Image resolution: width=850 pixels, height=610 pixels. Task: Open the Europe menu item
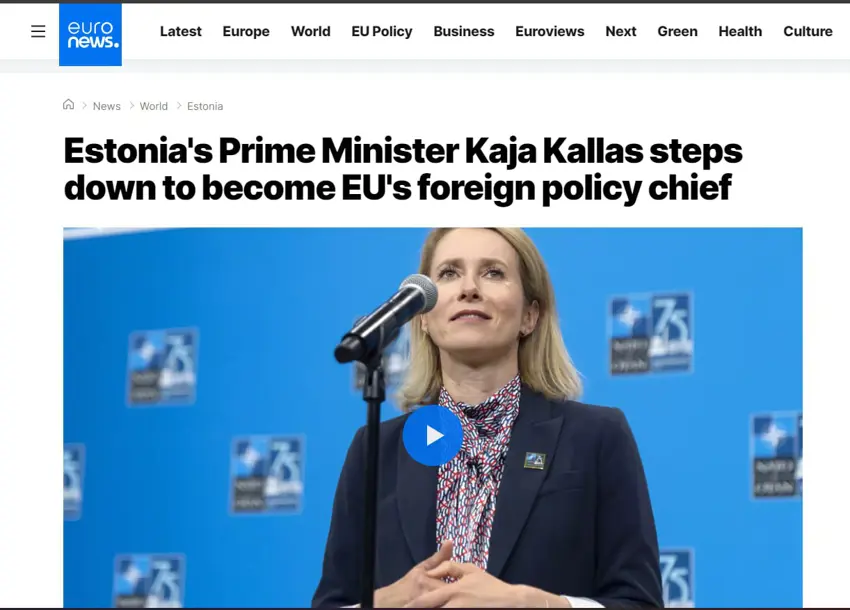(x=246, y=31)
